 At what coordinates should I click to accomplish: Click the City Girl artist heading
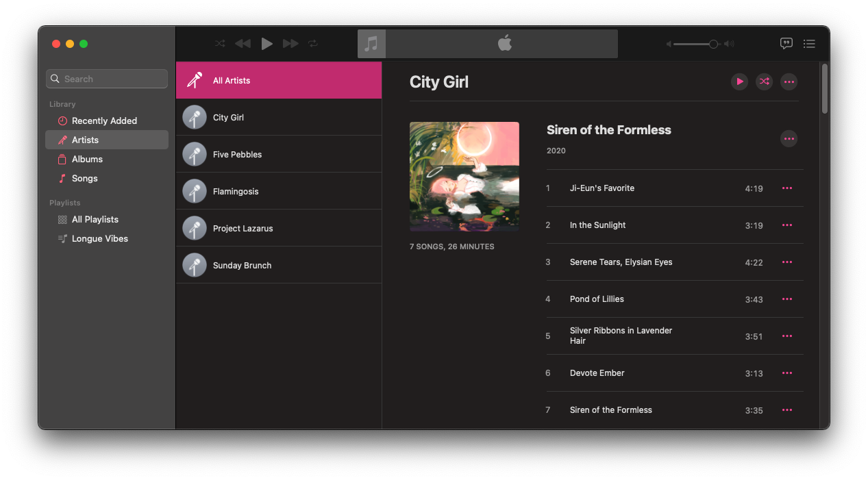(x=439, y=82)
